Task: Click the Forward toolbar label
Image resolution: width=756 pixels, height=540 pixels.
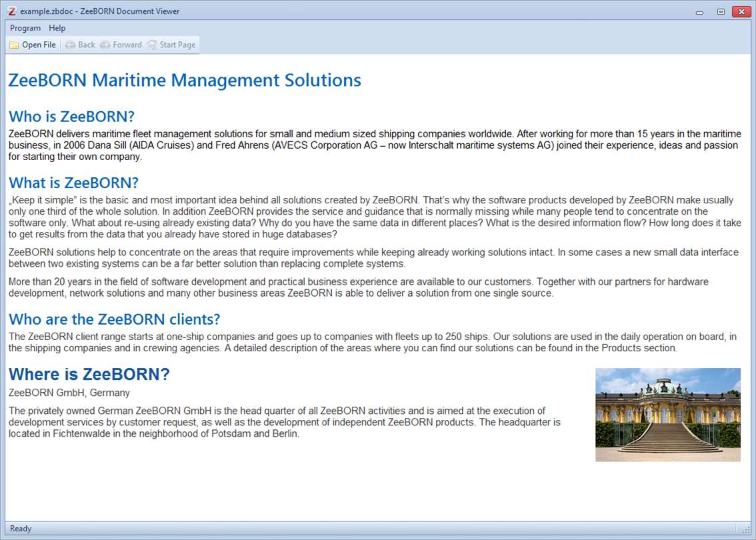Action: point(127,45)
